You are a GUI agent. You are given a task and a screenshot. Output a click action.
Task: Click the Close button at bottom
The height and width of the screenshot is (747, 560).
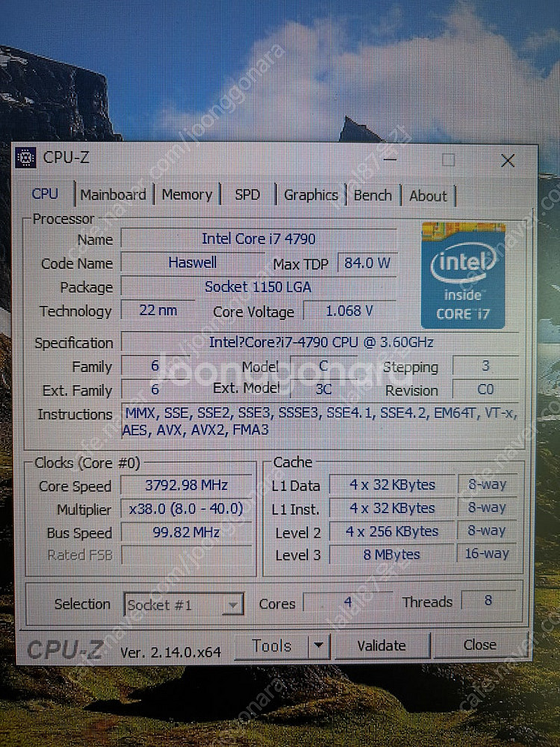click(480, 645)
